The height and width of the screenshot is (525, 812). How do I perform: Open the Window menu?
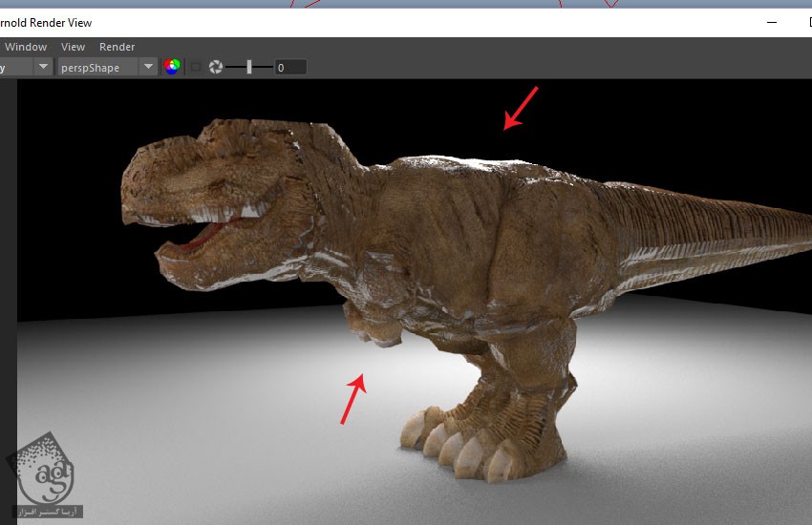coord(26,47)
